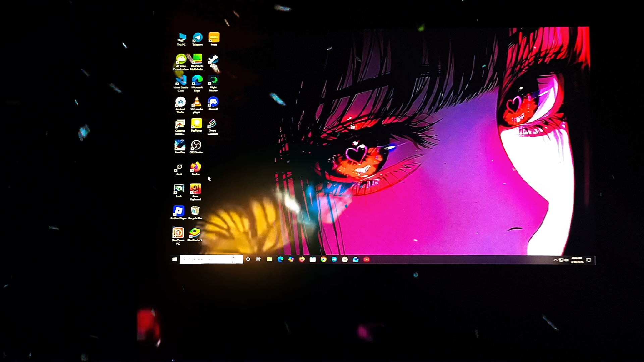The width and height of the screenshot is (644, 362).
Task: Launch Firefox from the taskbar
Action: click(x=302, y=259)
